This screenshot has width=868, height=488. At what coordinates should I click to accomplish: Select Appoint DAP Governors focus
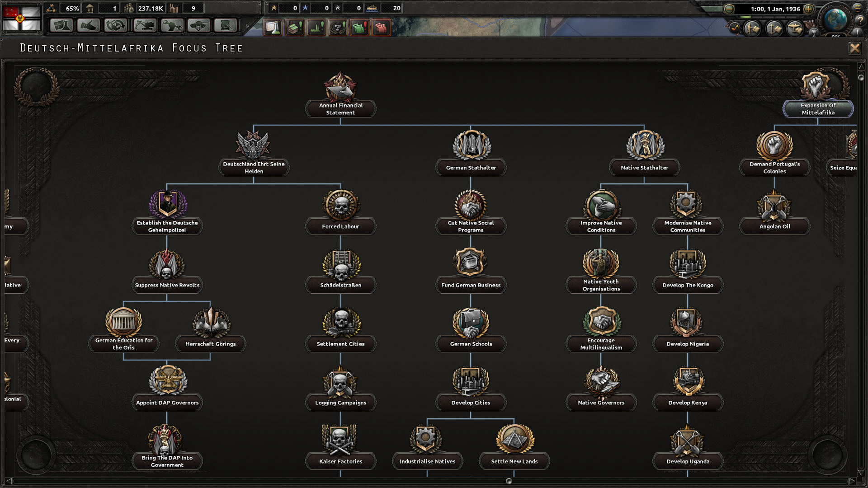tap(167, 389)
